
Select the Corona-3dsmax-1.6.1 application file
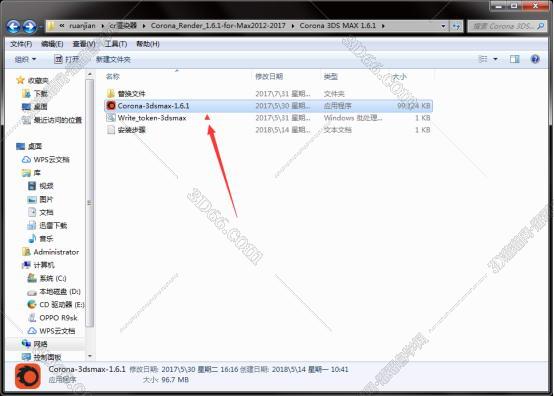269,106
